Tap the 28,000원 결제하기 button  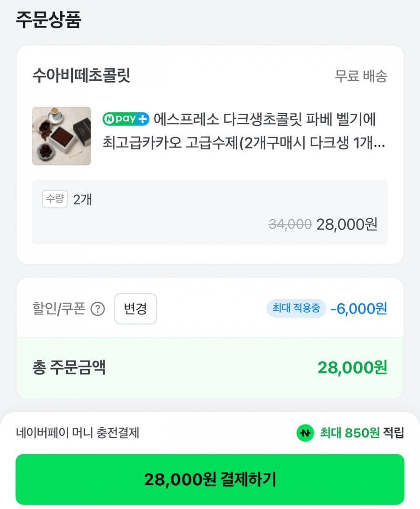[x=210, y=479]
